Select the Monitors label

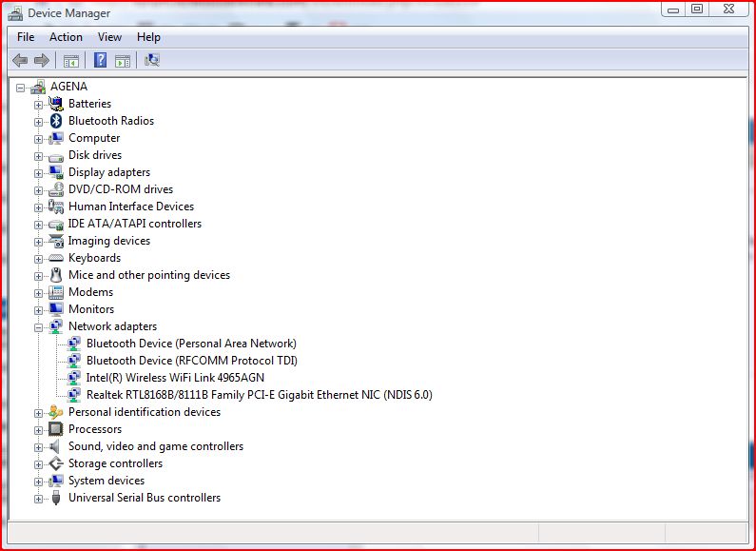click(x=91, y=309)
